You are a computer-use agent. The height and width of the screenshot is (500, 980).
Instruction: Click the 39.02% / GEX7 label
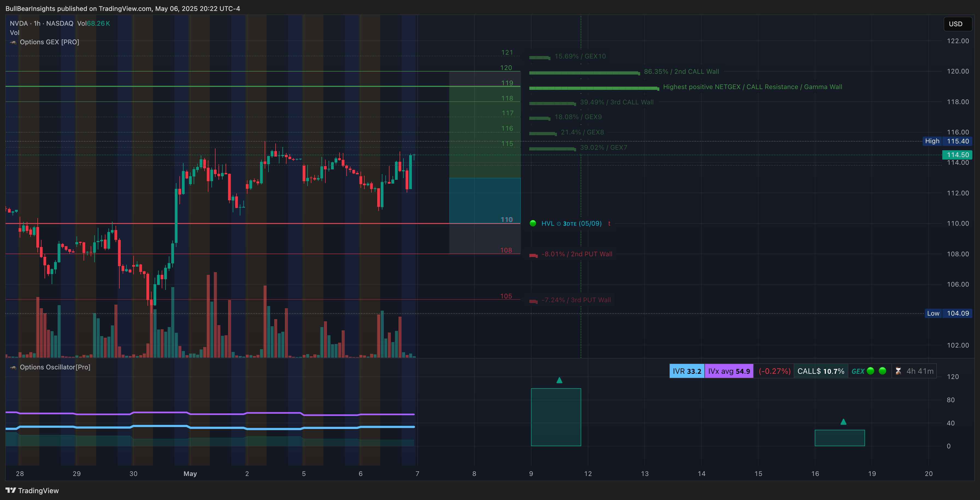(x=603, y=147)
